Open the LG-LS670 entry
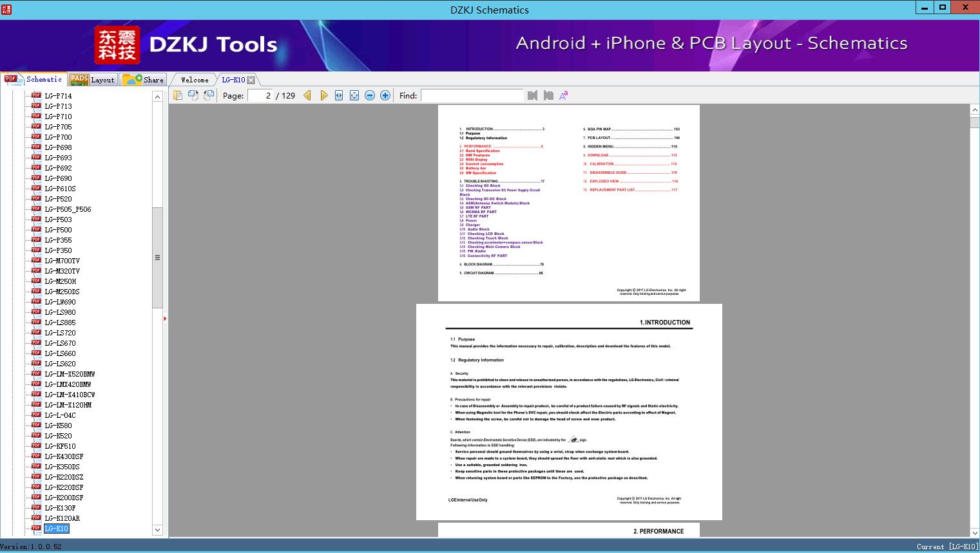 point(60,343)
